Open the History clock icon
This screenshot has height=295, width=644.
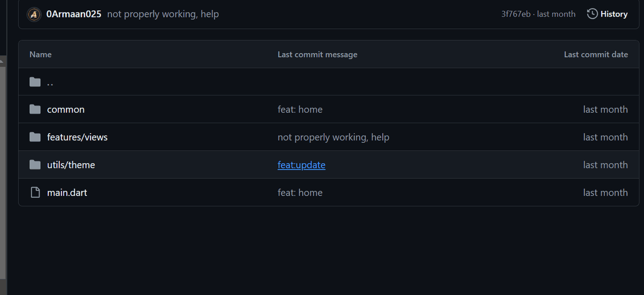(592, 14)
